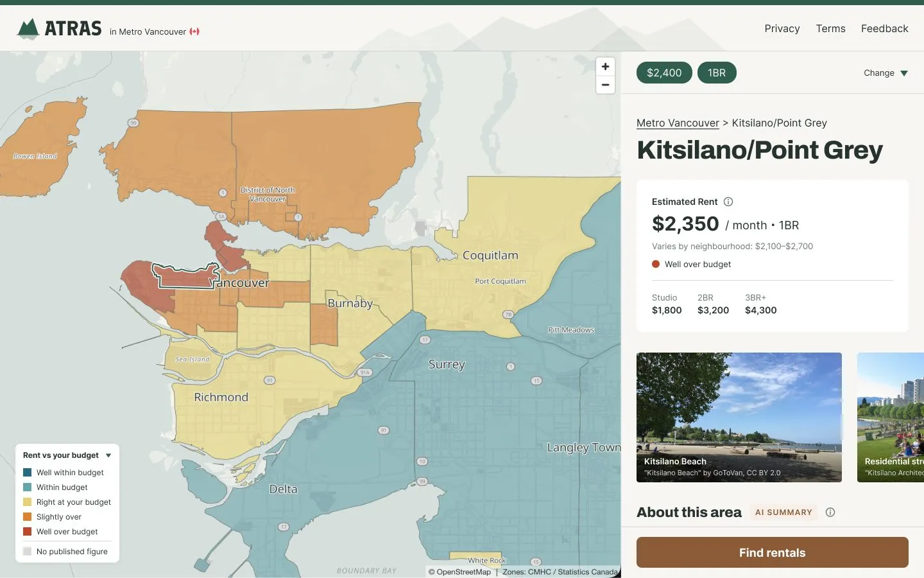The height and width of the screenshot is (578, 924).
Task: Click the Slightly over legend swatch
Action: [x=28, y=517]
